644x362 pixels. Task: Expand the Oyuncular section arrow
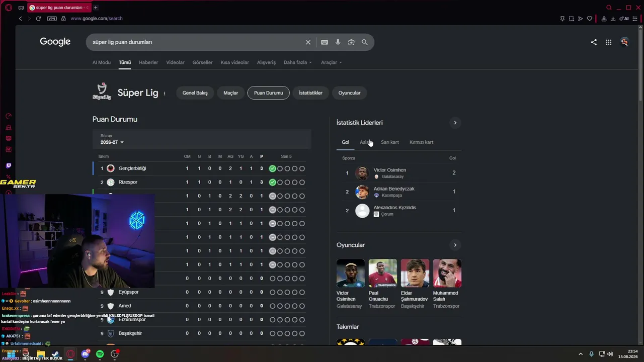(455, 245)
